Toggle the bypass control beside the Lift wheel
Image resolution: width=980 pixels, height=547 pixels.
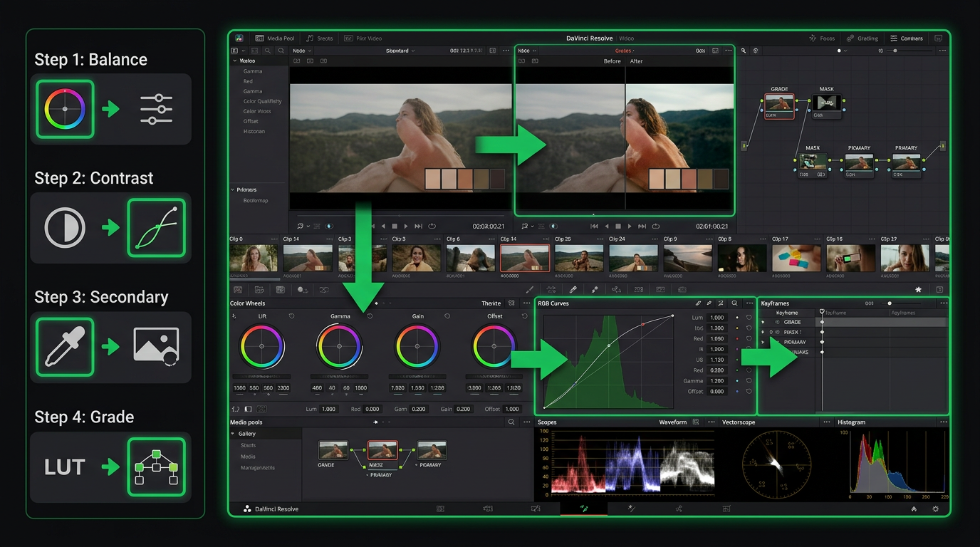pyautogui.click(x=291, y=316)
